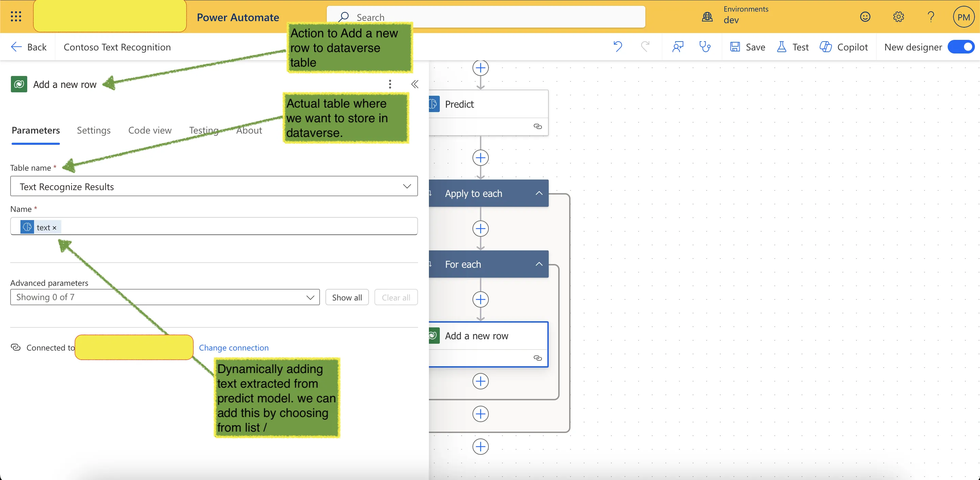This screenshot has height=480, width=980.
Task: Click the Copilot button label
Action: coord(853,47)
